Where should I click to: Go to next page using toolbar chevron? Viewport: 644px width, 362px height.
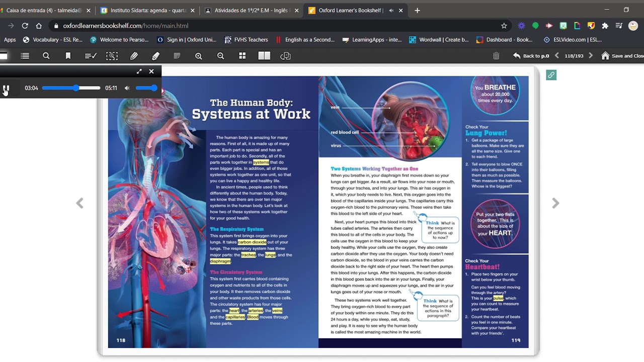(x=591, y=56)
